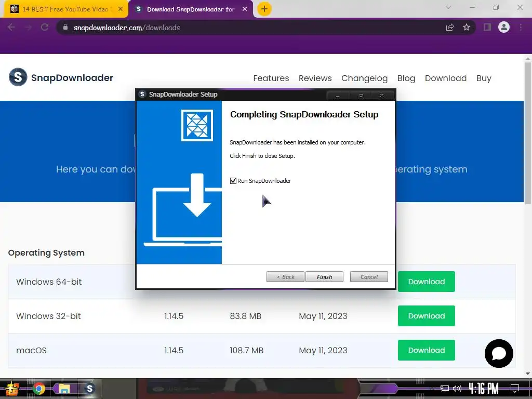Click the 1.14.5 version in Windows 32-bit row

click(174, 316)
